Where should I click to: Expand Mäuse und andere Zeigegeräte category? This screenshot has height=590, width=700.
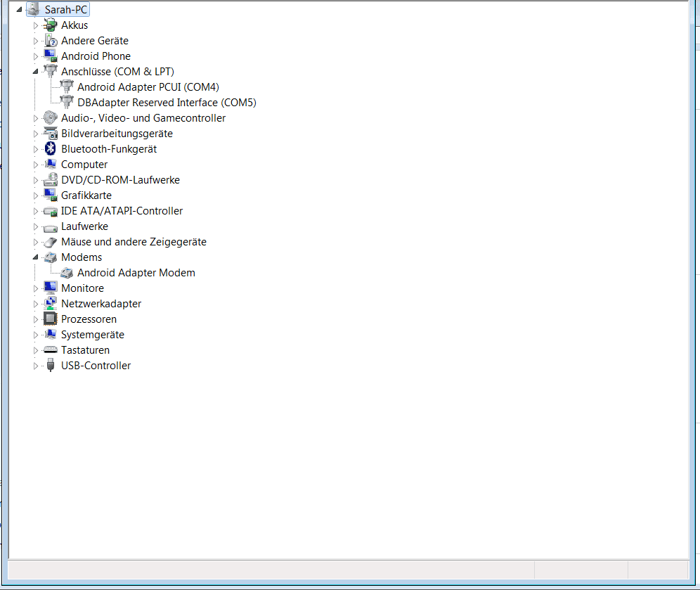(36, 242)
